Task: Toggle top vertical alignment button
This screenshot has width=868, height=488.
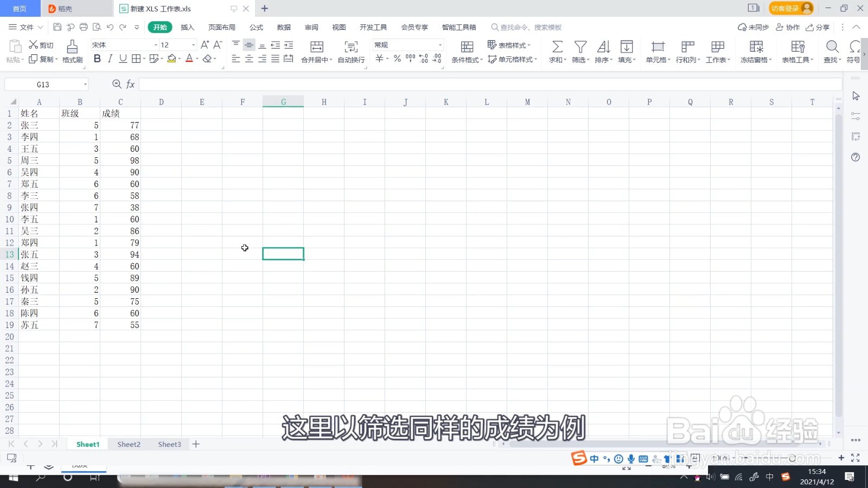Action: click(x=236, y=45)
